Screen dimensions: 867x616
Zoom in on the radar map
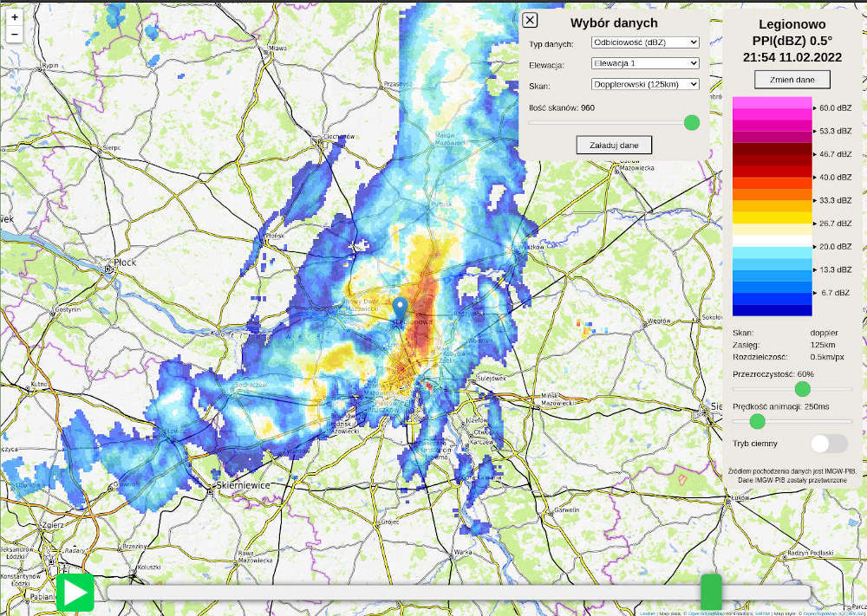tap(15, 17)
